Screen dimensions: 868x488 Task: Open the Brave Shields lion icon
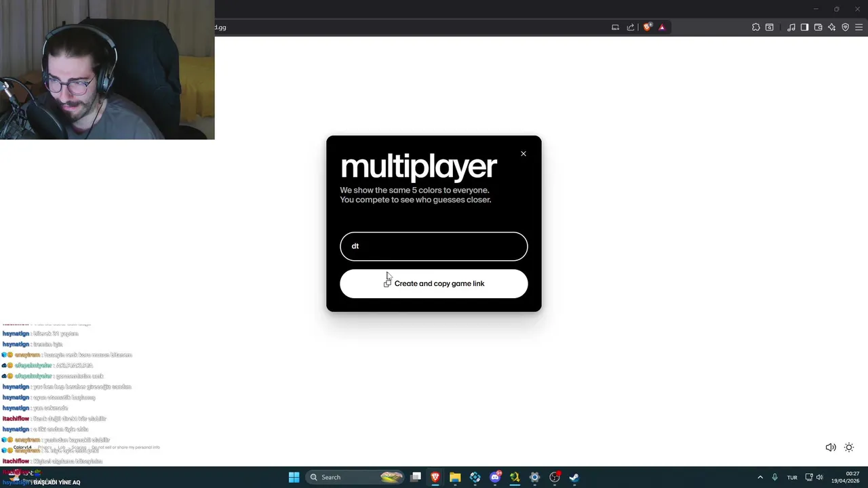(x=648, y=27)
